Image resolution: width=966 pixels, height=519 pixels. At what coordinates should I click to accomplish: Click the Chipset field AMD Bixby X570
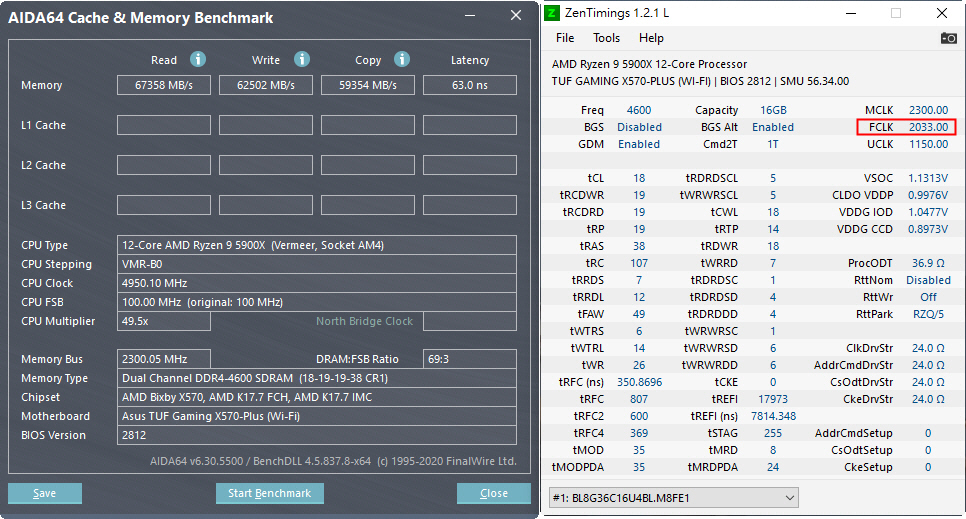(x=317, y=397)
